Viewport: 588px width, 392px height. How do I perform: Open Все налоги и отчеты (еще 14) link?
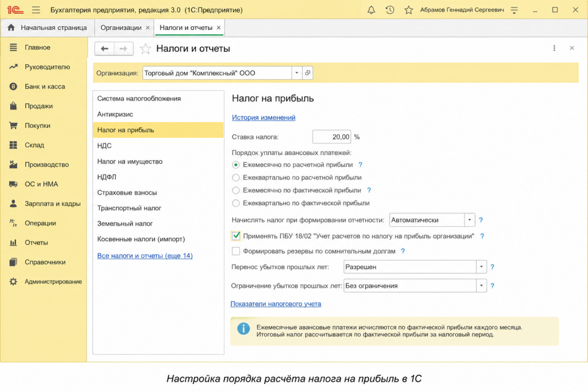pos(145,255)
